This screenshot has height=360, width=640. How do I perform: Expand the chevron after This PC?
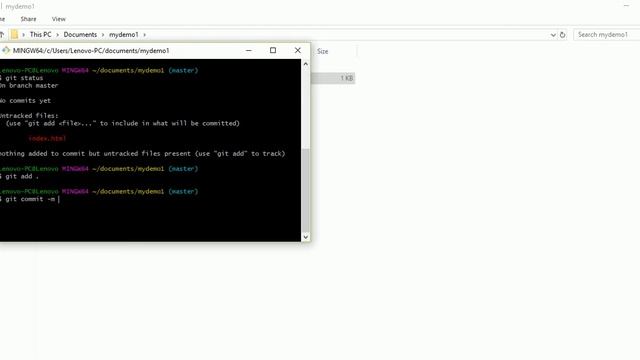[58, 35]
